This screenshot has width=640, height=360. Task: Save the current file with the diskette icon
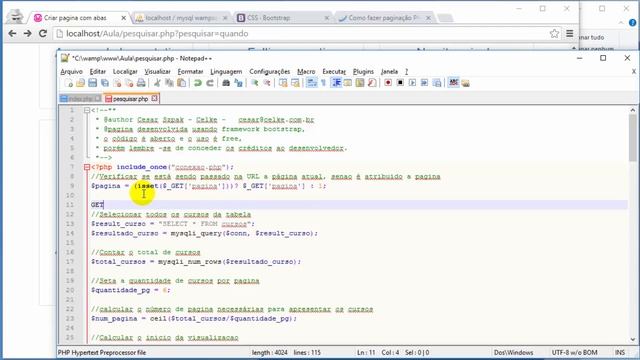93,83
